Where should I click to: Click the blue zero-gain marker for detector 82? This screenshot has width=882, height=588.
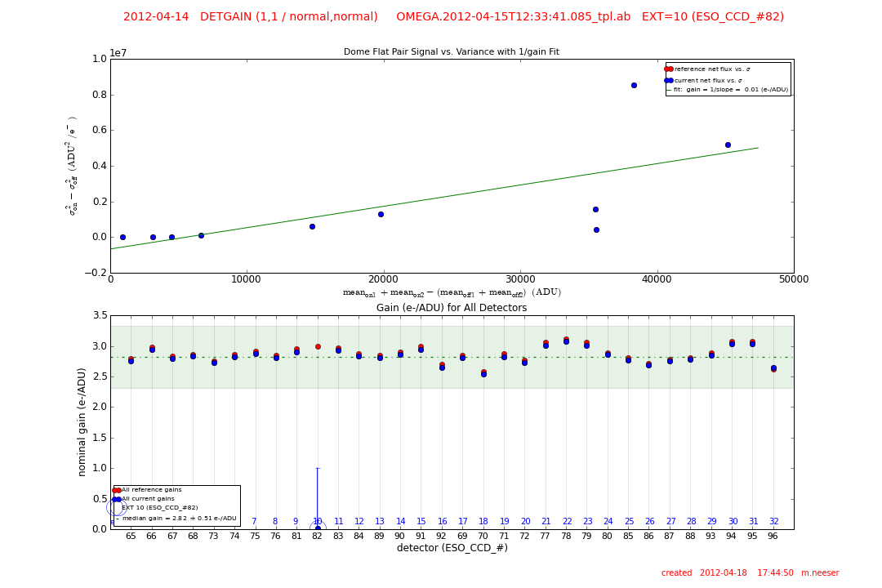tap(318, 528)
